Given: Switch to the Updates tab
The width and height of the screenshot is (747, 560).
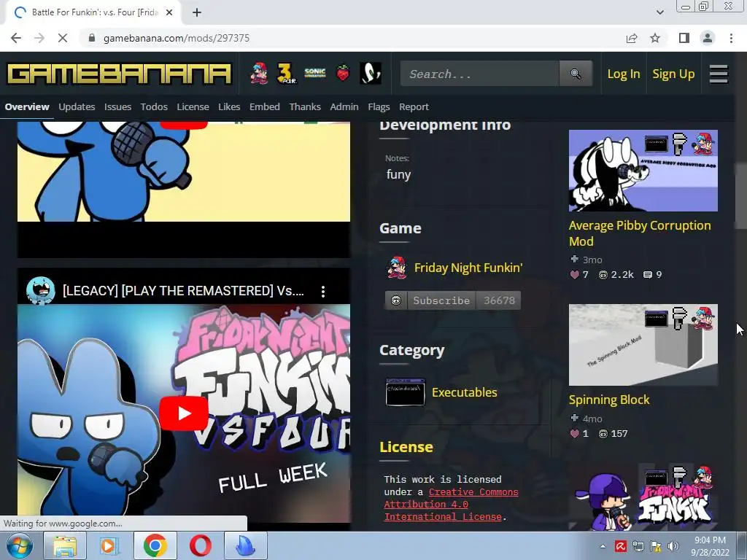Looking at the screenshot, I should click(77, 106).
